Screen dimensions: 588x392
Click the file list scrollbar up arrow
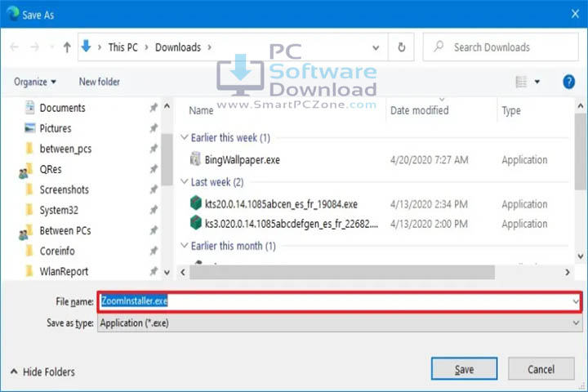point(580,106)
